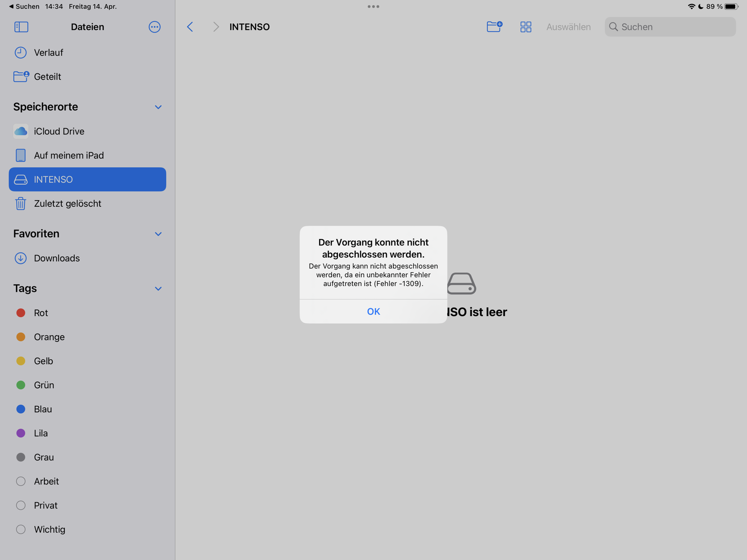The image size is (747, 560).
Task: Select the Wichtig tag
Action: click(88, 530)
